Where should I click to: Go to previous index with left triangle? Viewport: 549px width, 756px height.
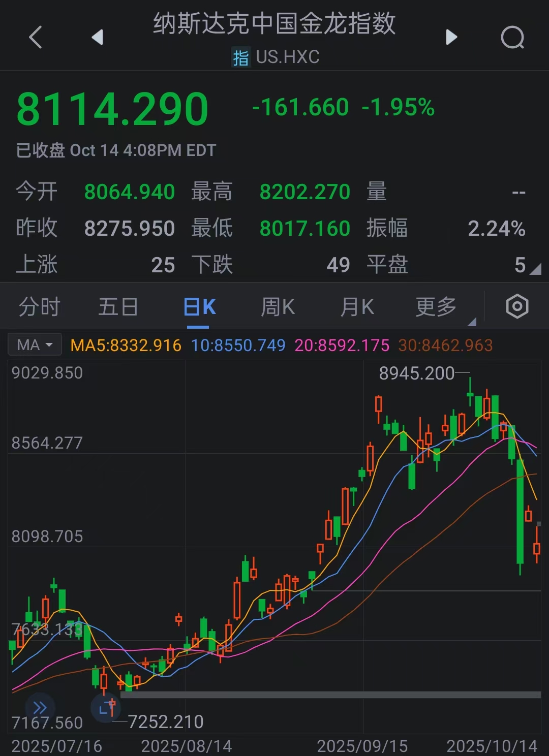[97, 37]
